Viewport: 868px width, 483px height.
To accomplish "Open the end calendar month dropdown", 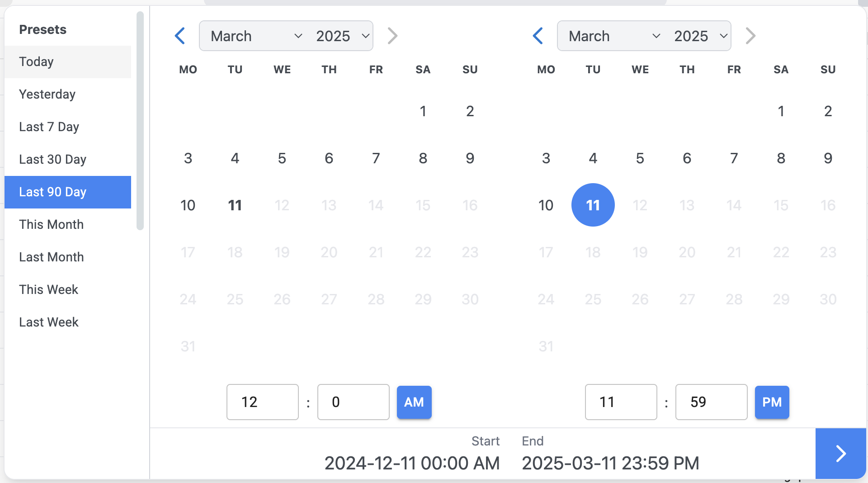I will (614, 36).
